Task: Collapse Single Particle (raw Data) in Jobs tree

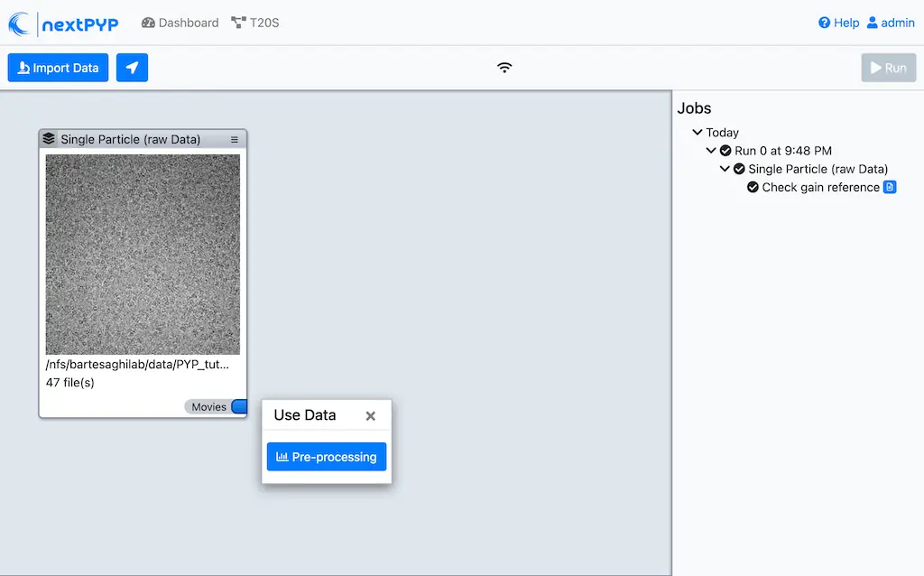Action: pyautogui.click(x=724, y=169)
